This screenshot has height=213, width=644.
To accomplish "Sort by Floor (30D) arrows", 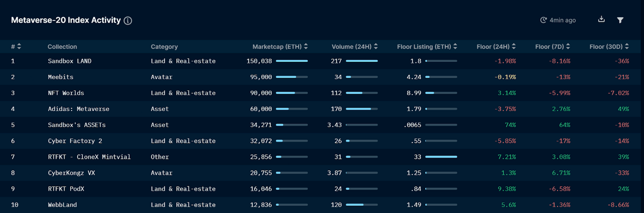I will coord(627,47).
